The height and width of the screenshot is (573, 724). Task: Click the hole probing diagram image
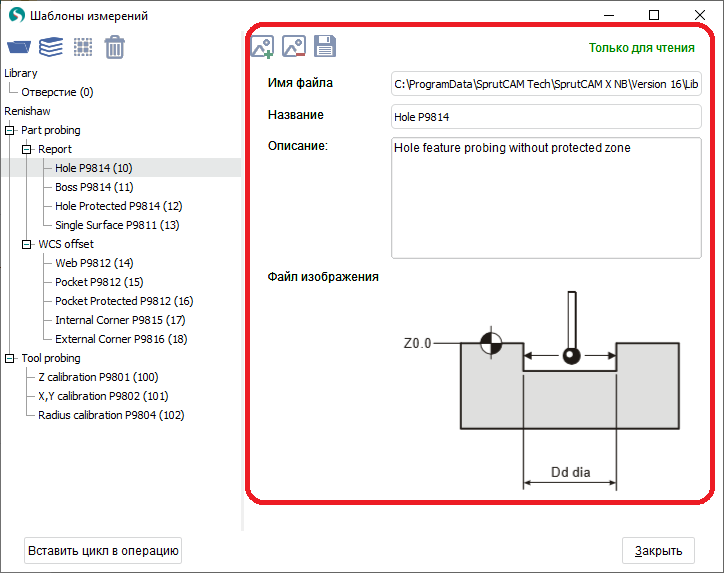541,390
